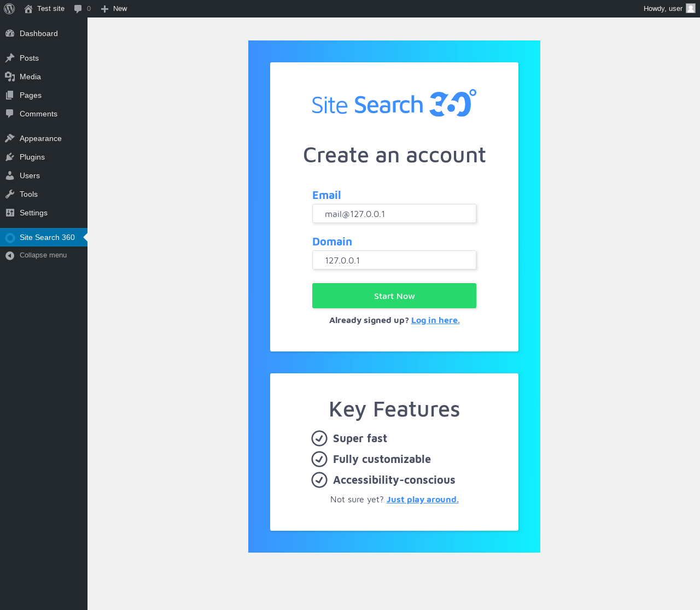This screenshot has width=700, height=610.
Task: Open Comments in the sidebar menu
Action: (44, 114)
